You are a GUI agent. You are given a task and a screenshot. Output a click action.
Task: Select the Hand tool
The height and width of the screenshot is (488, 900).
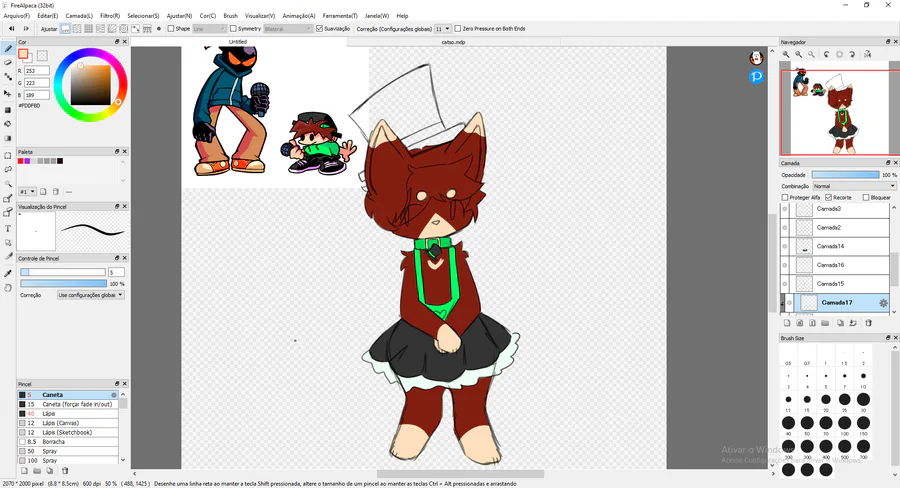(x=8, y=288)
